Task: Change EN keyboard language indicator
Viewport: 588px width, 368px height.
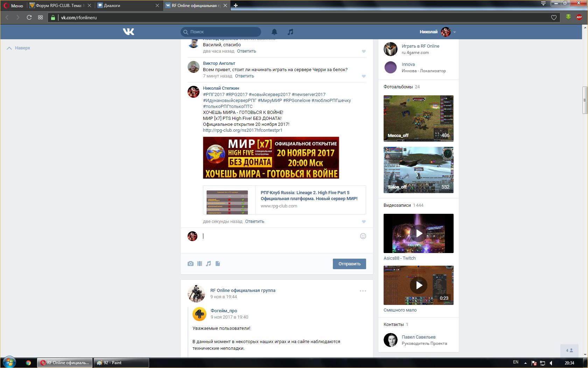Action: pyautogui.click(x=516, y=362)
